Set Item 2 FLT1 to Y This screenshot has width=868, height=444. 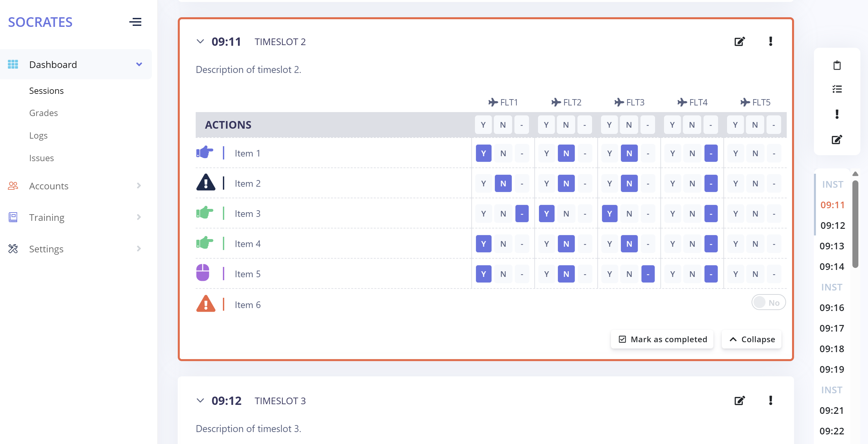click(x=484, y=184)
